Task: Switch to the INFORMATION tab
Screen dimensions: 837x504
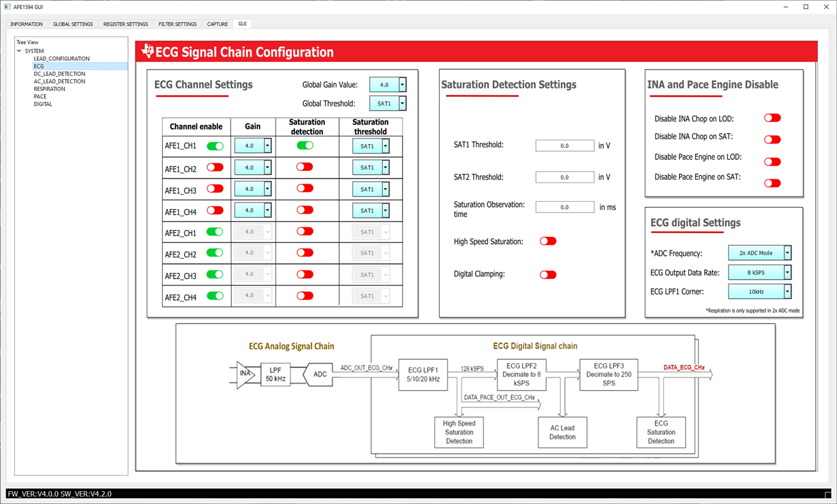Action: click(27, 24)
